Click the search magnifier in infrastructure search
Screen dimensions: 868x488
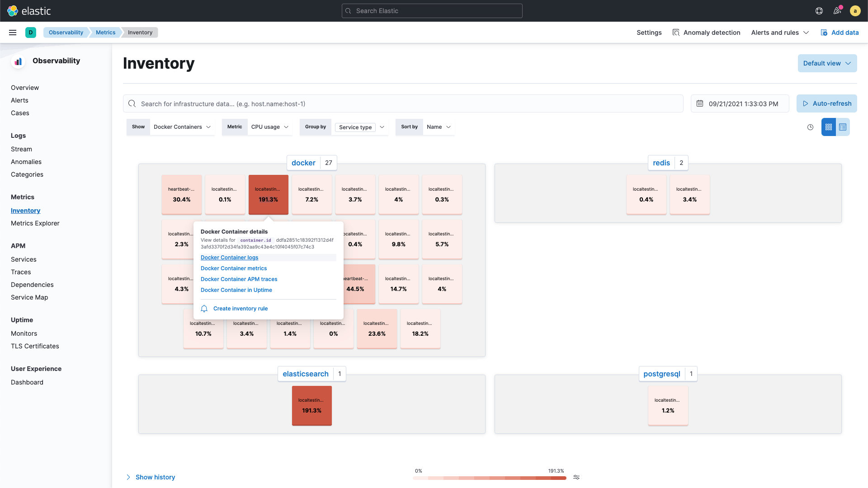(x=132, y=103)
